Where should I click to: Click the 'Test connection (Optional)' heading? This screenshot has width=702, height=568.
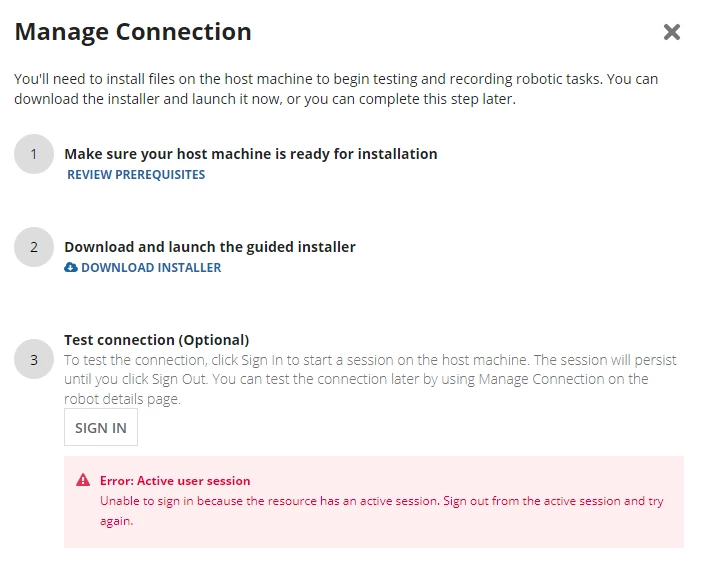[157, 340]
